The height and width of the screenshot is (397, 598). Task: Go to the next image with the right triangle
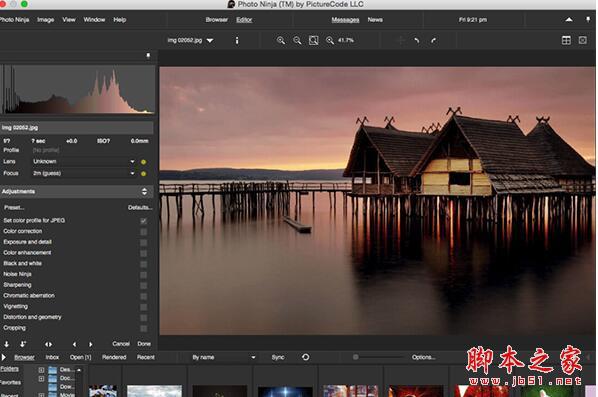click(90, 344)
